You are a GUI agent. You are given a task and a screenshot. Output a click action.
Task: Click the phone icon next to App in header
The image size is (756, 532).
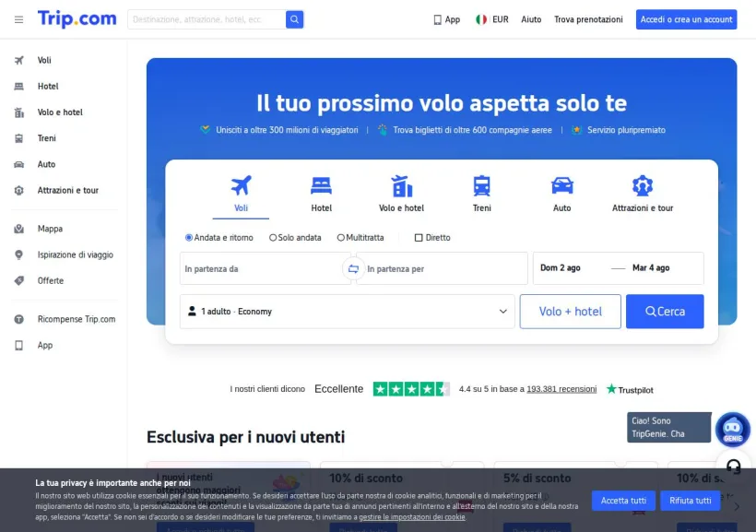(437, 19)
